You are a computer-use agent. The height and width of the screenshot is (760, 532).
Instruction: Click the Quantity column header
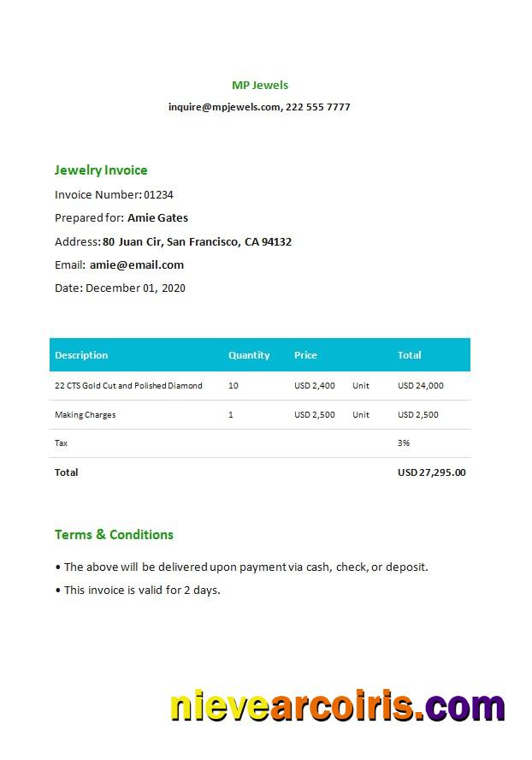[249, 355]
